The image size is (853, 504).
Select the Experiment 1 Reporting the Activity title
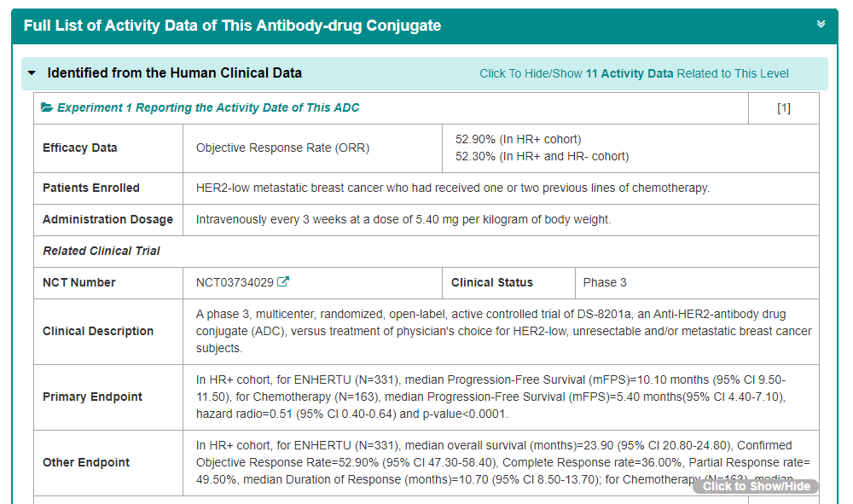(208, 108)
